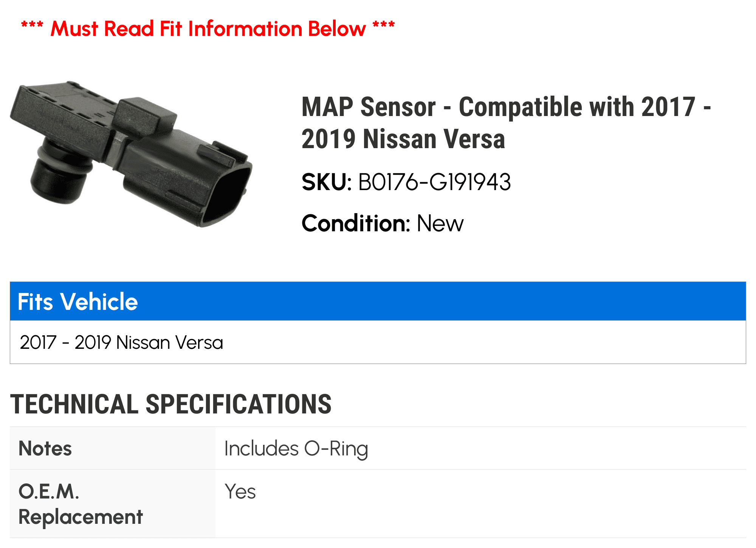756x548 pixels.
Task: Click "MAP Sensor" words in product title
Action: pyautogui.click(x=369, y=107)
